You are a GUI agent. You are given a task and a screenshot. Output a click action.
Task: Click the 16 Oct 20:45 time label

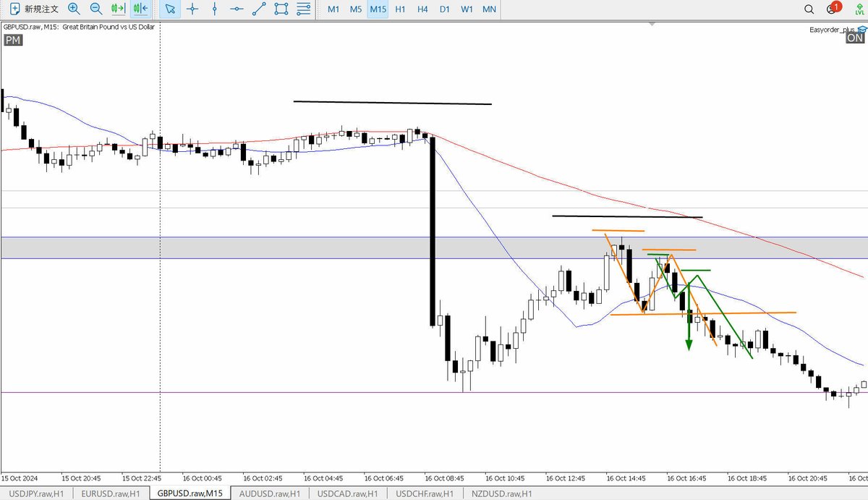point(807,478)
